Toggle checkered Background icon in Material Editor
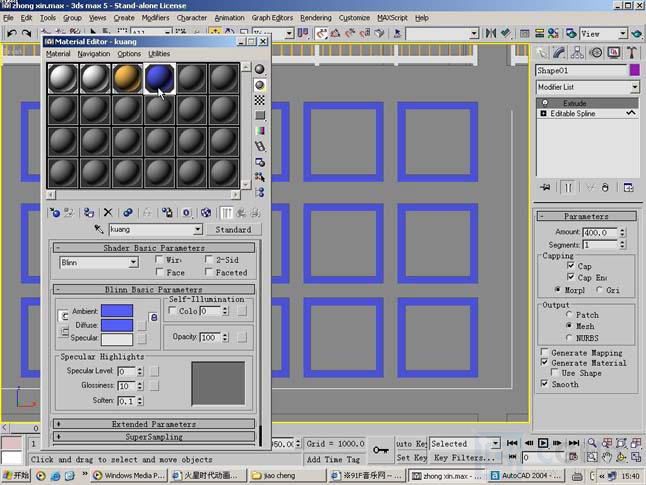646x485 pixels. [x=260, y=100]
